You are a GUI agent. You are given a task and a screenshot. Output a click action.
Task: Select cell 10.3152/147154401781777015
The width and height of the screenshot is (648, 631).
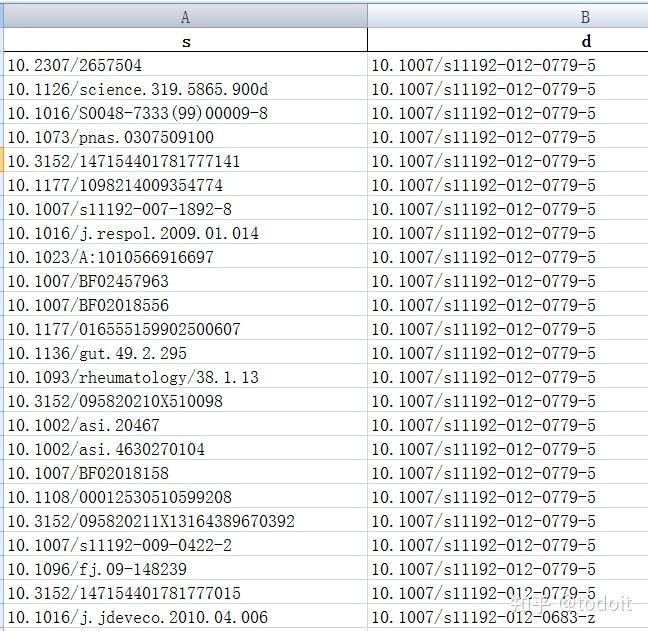[x=185, y=591]
